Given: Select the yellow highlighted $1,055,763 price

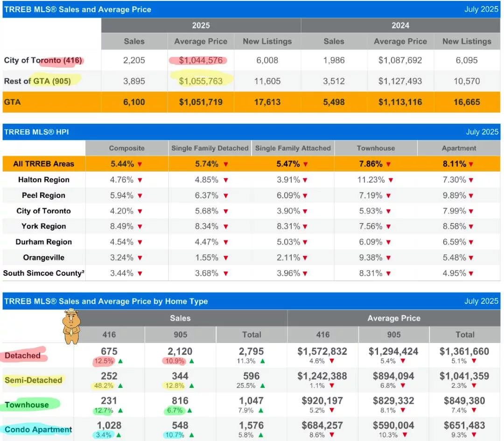Looking at the screenshot, I should 201,81.
